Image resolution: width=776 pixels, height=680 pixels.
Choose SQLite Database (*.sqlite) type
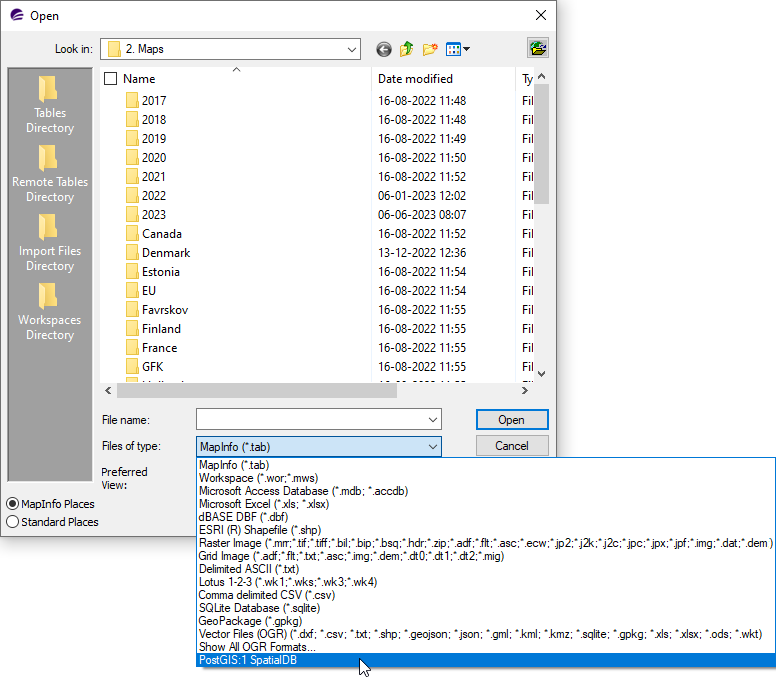(485, 608)
